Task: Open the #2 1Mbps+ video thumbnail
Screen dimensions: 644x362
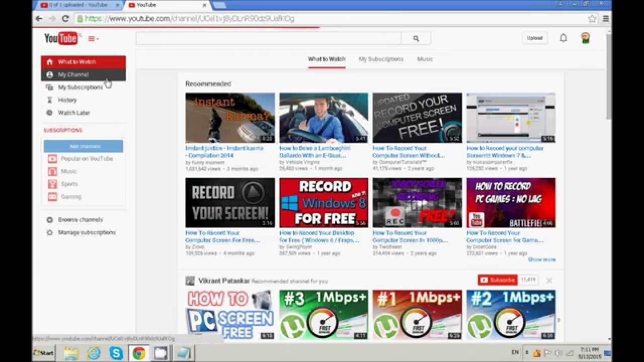Action: [x=511, y=314]
